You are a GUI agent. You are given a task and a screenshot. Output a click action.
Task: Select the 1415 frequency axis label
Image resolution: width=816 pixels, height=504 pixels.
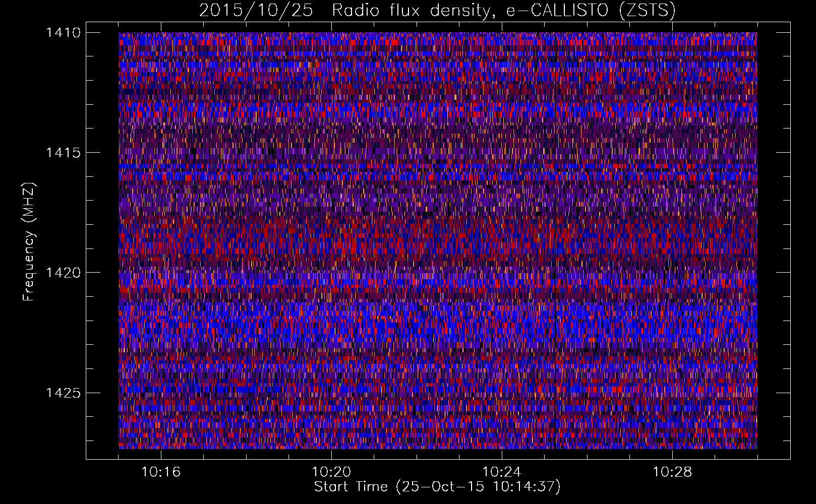(x=63, y=153)
